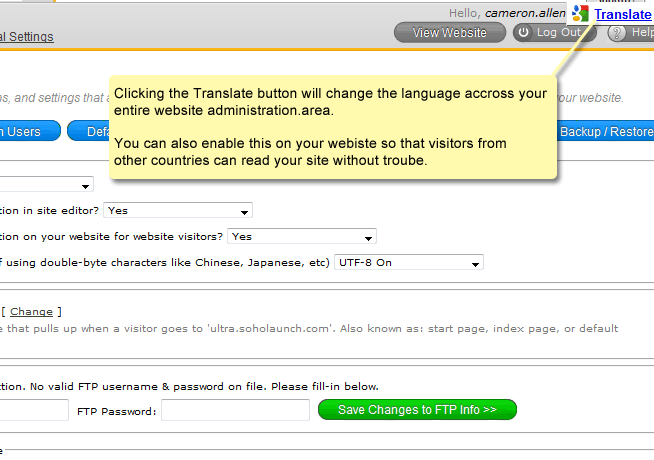654x460 pixels.
Task: Click the Google Translate icon
Action: (x=580, y=15)
